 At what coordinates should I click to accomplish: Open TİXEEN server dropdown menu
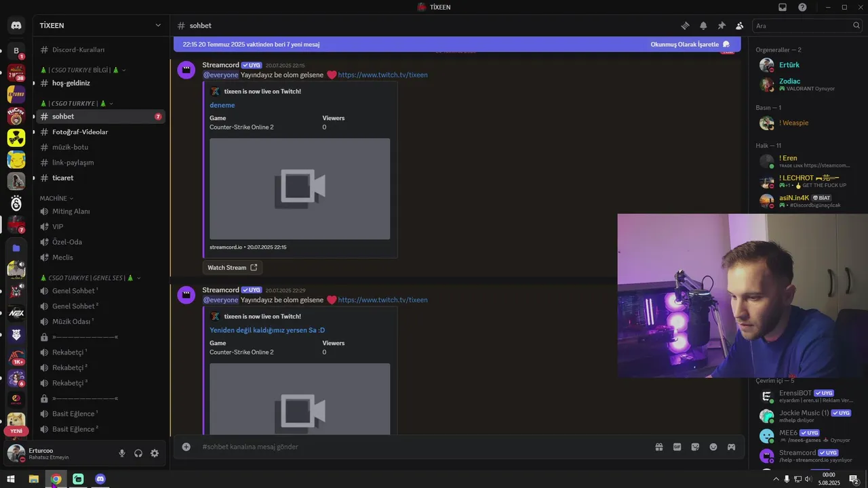pos(100,26)
